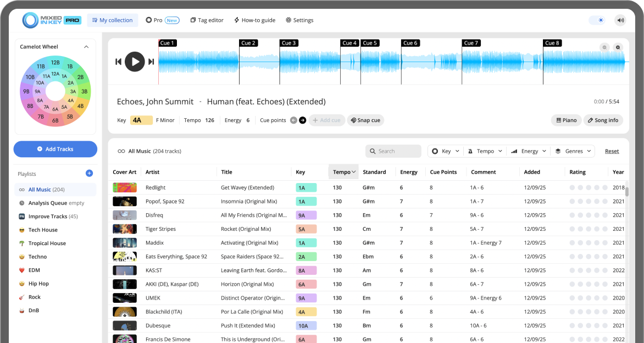Select 4A on the Camelot Wheel
The height and width of the screenshot is (343, 644).
71,100
